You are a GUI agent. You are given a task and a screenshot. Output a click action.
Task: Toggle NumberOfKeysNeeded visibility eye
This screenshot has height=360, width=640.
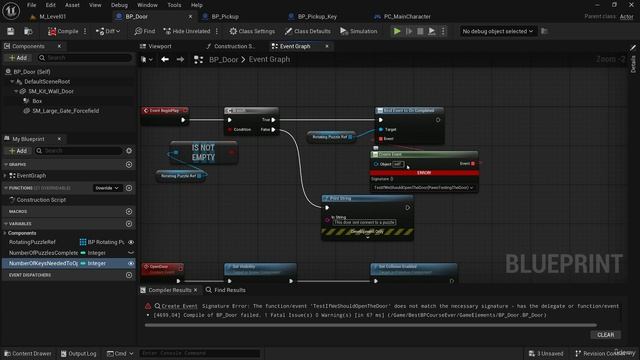click(131, 264)
